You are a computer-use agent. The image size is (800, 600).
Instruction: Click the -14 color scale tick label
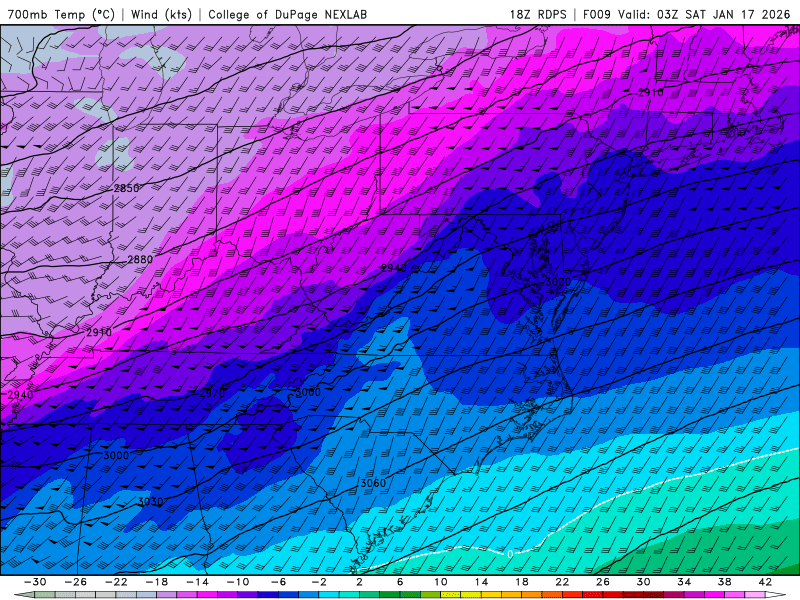197,582
